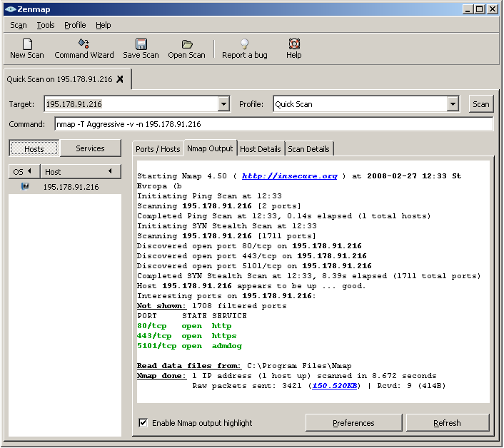Viewport: 504px width, 448px height.
Task: Expand the Target dropdown list
Action: 223,104
